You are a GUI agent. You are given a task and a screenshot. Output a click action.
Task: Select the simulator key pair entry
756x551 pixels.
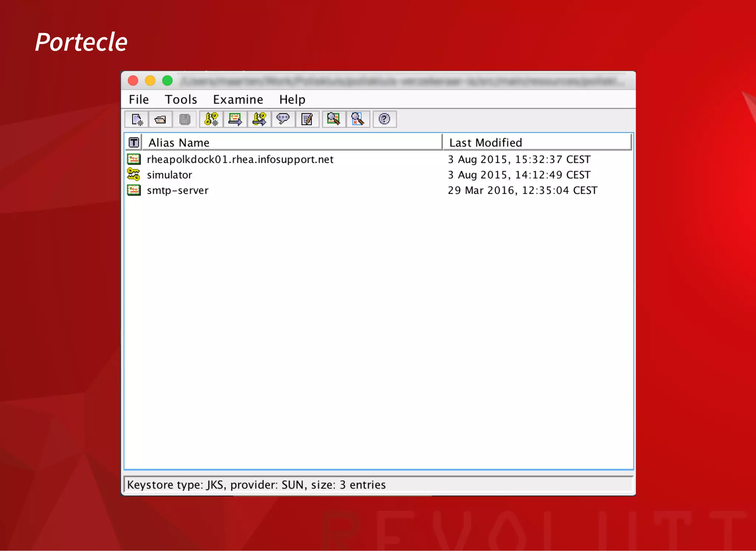[x=170, y=175]
